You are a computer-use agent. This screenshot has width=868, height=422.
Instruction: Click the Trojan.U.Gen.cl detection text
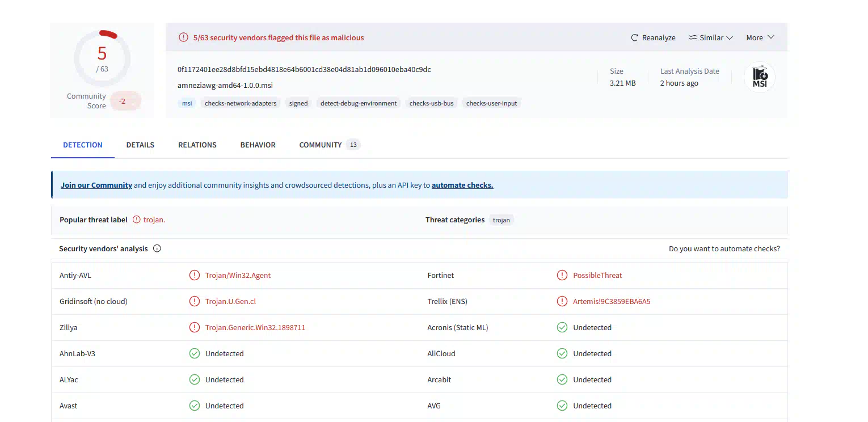[230, 301]
